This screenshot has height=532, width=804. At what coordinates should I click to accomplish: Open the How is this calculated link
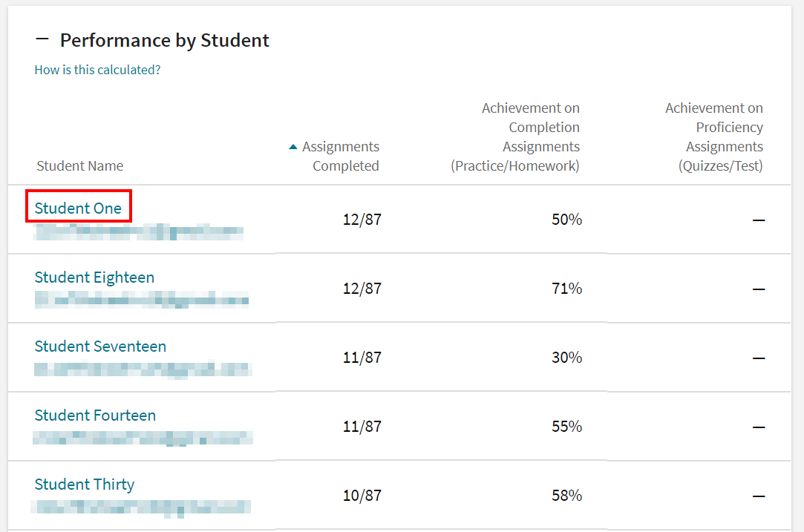pyautogui.click(x=97, y=70)
